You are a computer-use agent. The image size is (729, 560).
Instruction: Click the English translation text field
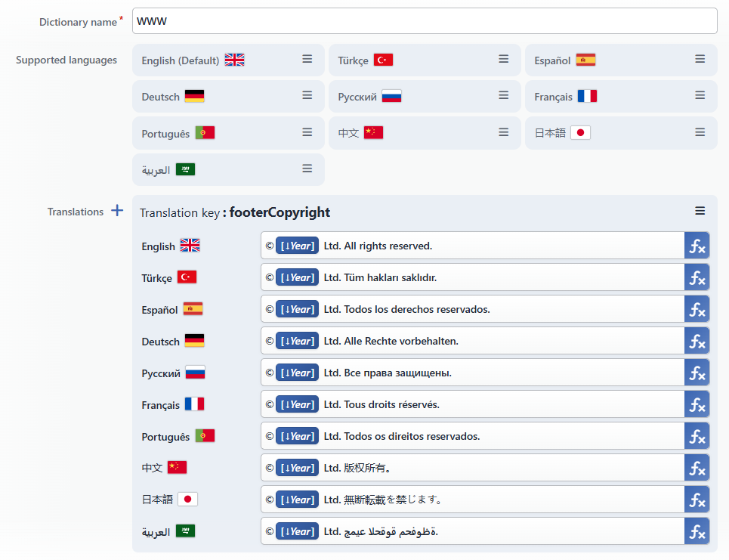473,246
